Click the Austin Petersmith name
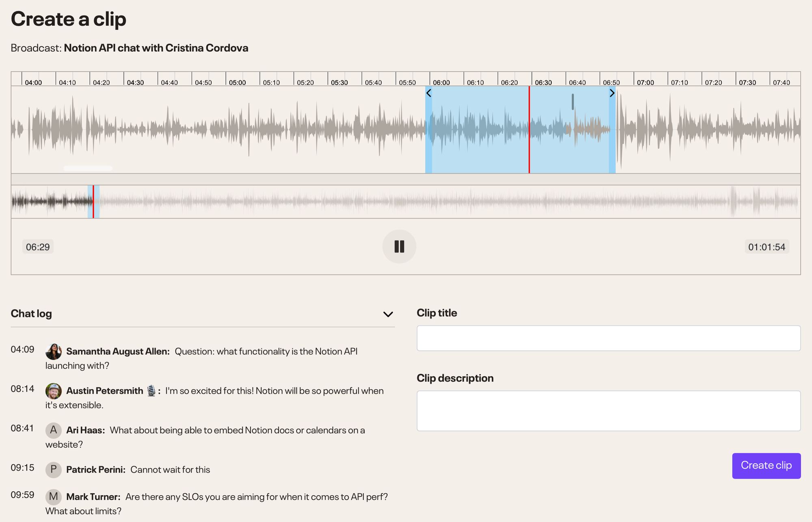The width and height of the screenshot is (812, 522). point(105,391)
